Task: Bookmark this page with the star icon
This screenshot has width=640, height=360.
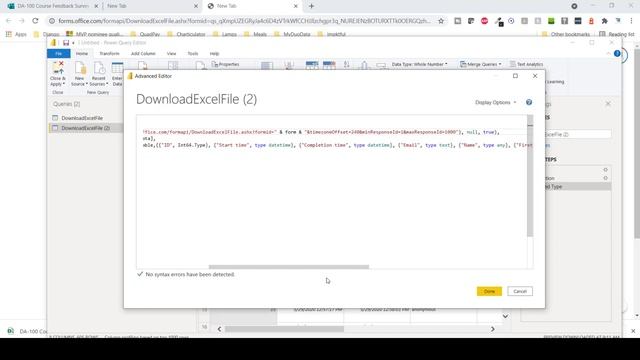Action: tap(441, 21)
